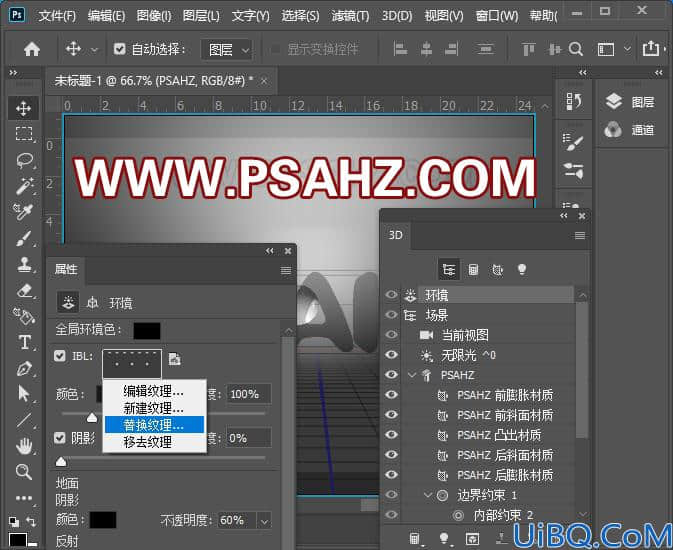Click the foreground color swatch

point(18,539)
